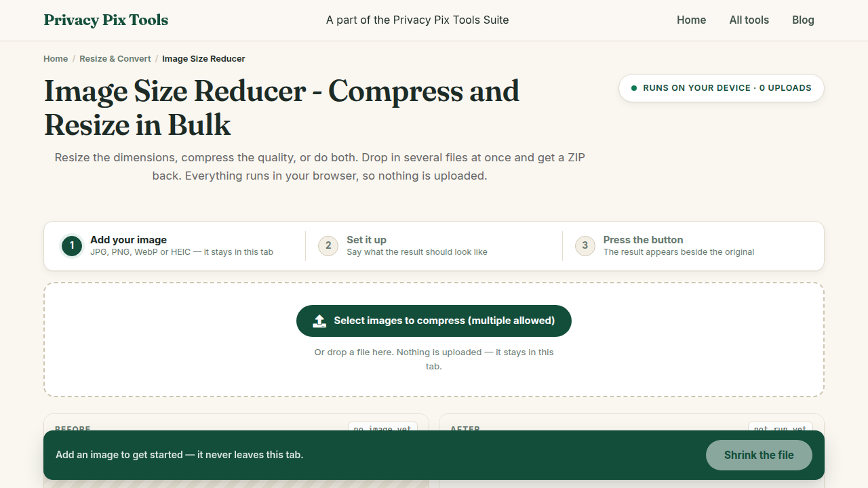Image resolution: width=868 pixels, height=488 pixels.
Task: Click 'JPG, PNG, WebP or HEIC' caption
Action: pos(182,252)
